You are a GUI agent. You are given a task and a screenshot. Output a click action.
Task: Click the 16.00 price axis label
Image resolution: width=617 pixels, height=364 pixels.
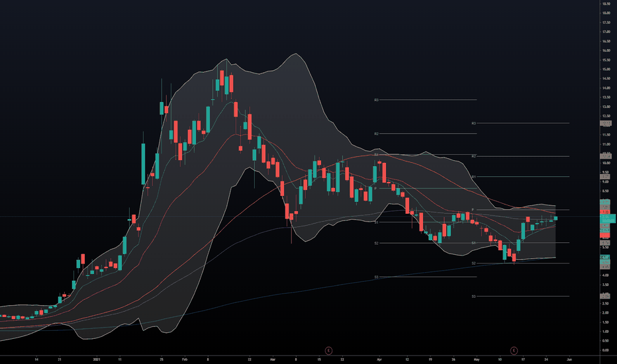[606, 50]
